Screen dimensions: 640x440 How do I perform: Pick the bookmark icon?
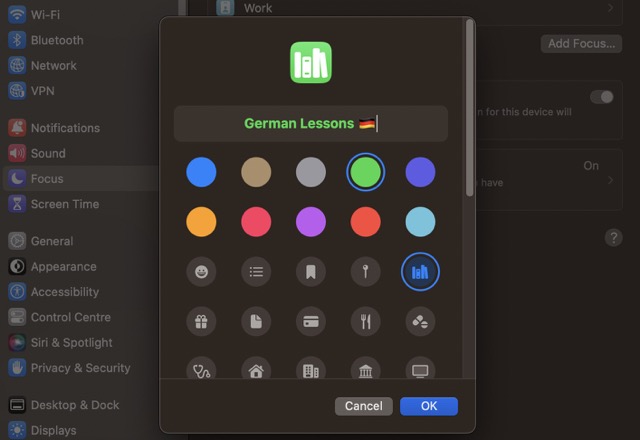click(x=311, y=271)
